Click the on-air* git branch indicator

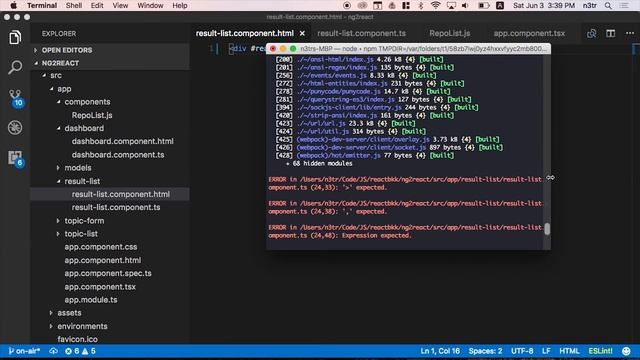point(24,351)
